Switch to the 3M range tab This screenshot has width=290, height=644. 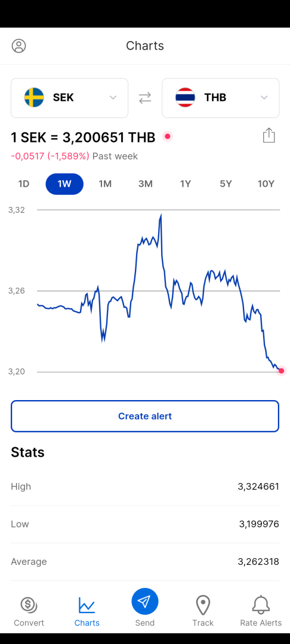pos(146,184)
